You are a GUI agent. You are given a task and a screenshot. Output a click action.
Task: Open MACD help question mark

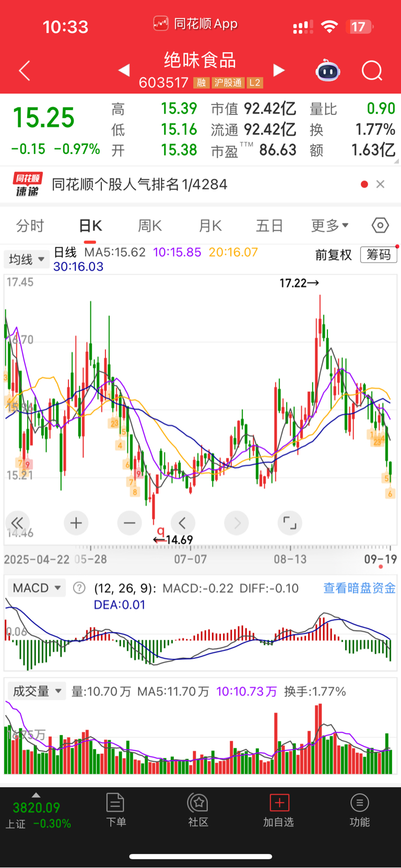point(79,588)
